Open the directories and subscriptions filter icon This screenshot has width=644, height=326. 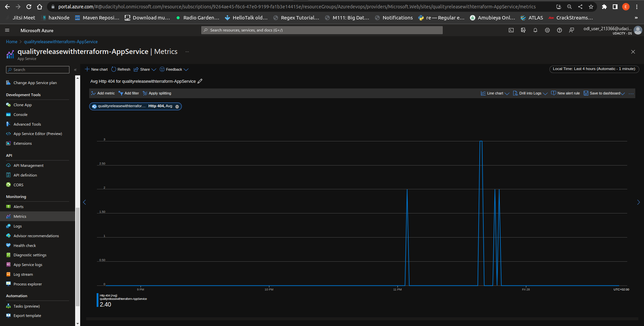point(523,30)
